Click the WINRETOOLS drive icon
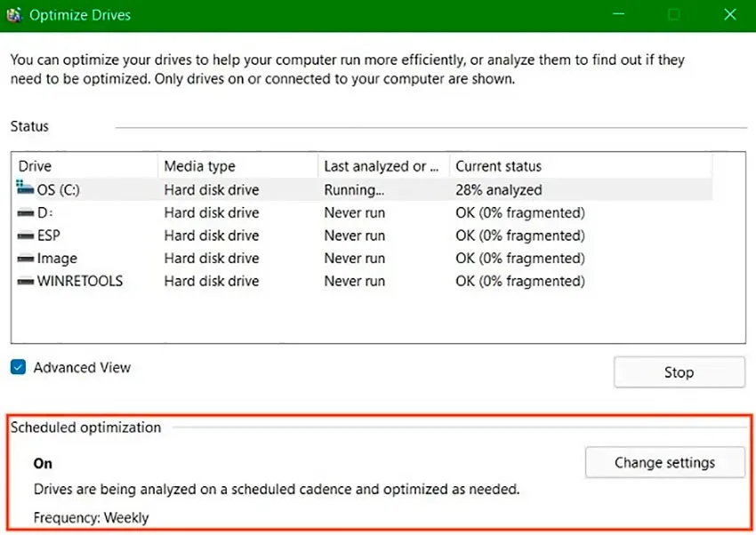 [x=26, y=281]
